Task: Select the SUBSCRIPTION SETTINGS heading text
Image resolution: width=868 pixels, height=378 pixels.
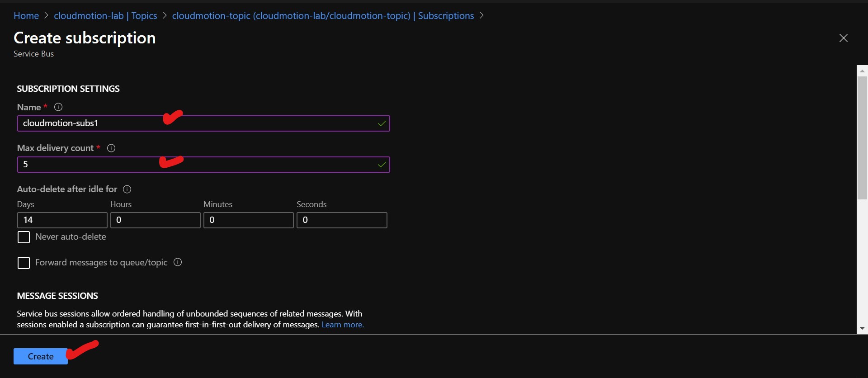Action: 68,89
